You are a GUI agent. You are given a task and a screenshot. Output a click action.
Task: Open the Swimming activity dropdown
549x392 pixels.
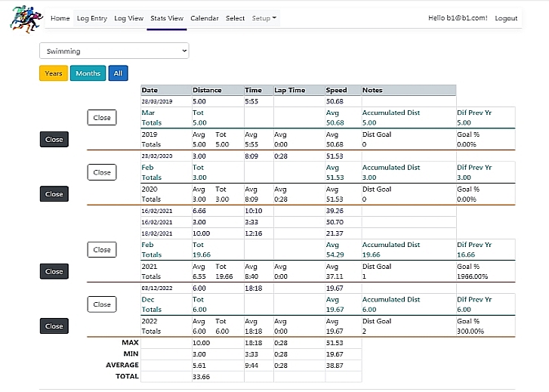(x=114, y=51)
